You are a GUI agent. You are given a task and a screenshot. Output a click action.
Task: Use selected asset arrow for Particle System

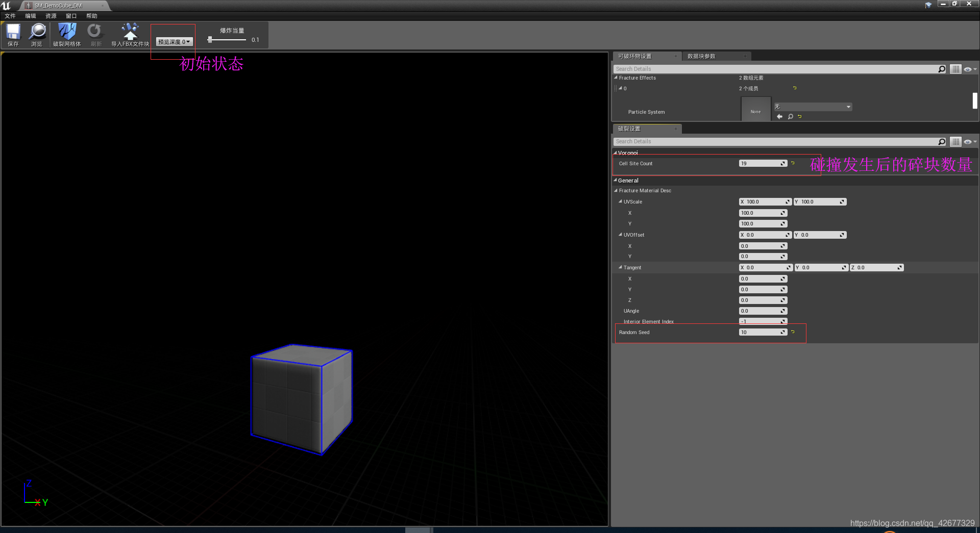779,116
